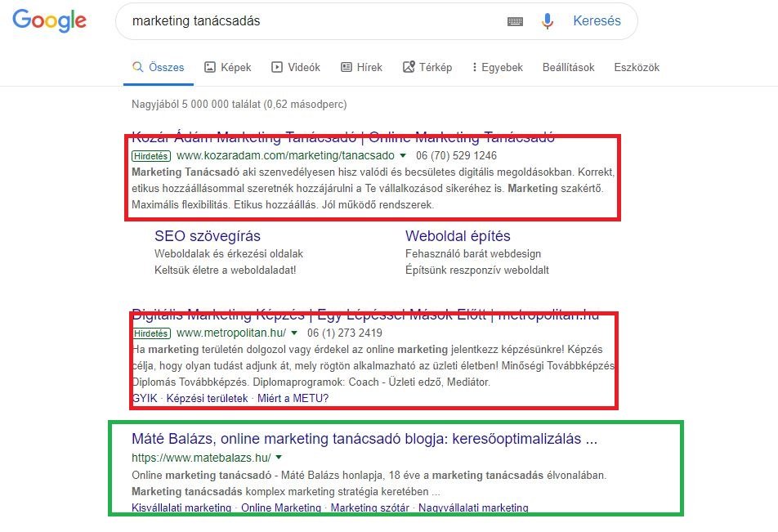Open the SEO szövegírás sitelink

pyautogui.click(x=208, y=235)
